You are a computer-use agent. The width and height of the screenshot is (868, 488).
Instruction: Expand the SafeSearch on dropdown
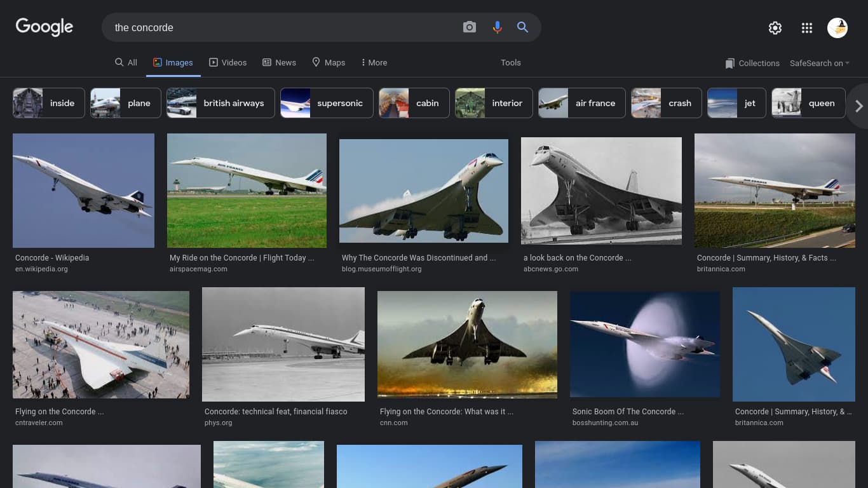[x=820, y=63]
